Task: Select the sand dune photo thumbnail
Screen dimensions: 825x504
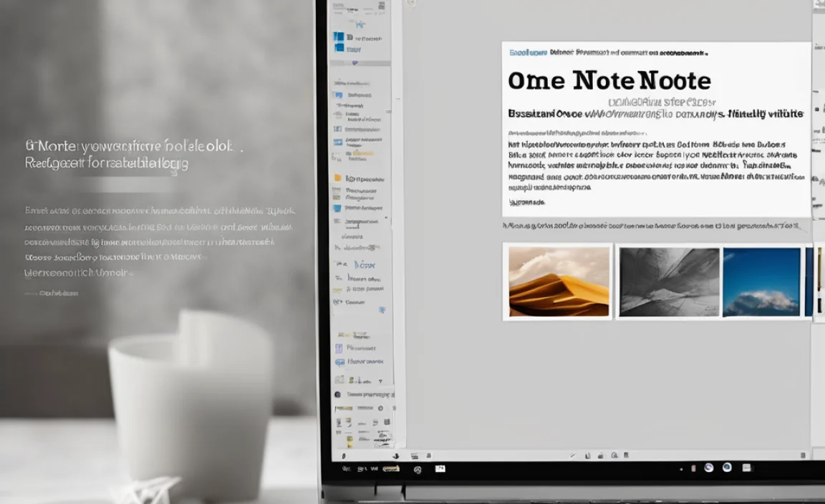Action: coord(558,280)
